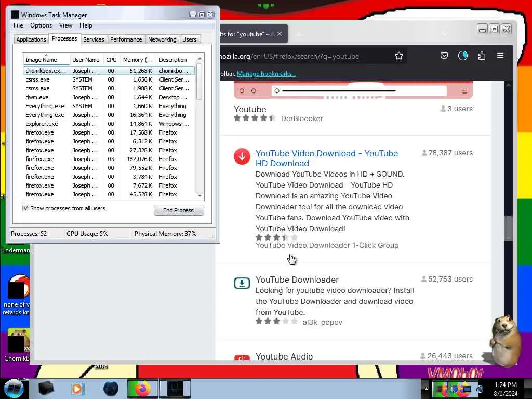Click author al3k_popov
This screenshot has height=399, width=532.
tap(322, 322)
